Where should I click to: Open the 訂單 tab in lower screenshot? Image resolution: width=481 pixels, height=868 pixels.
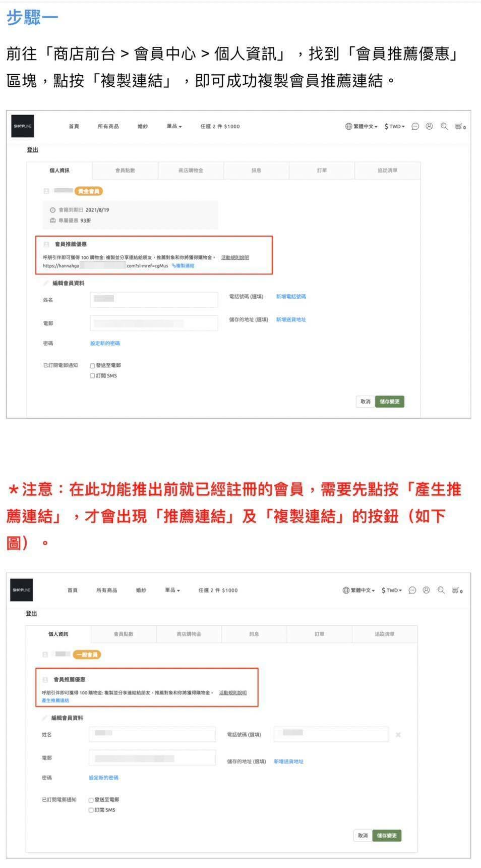[x=319, y=634]
